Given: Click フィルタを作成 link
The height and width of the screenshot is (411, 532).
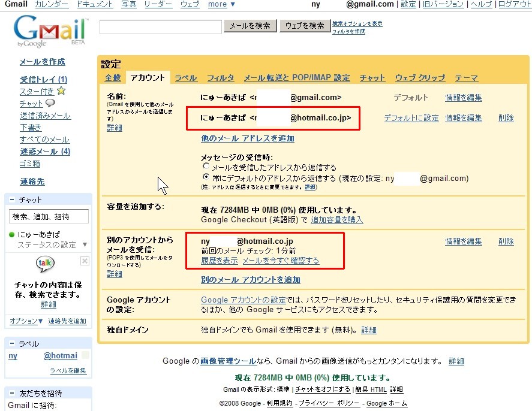Looking at the screenshot, I should point(348,31).
